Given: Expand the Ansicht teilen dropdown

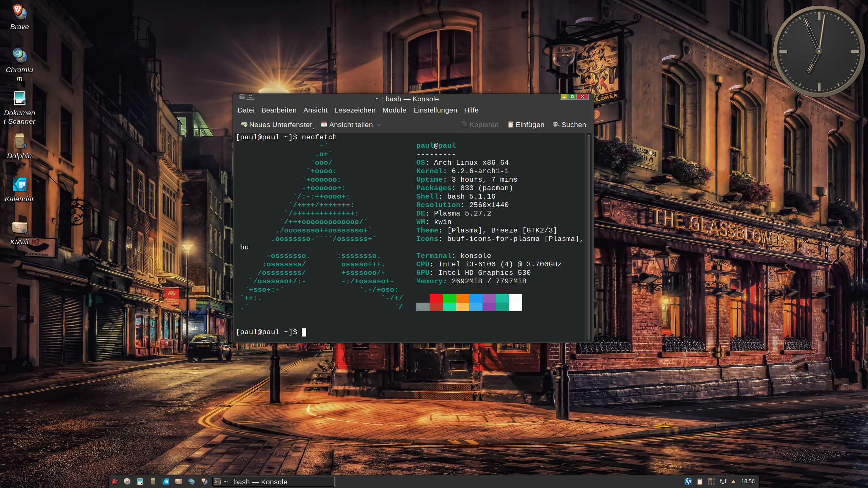Looking at the screenshot, I should pyautogui.click(x=379, y=125).
